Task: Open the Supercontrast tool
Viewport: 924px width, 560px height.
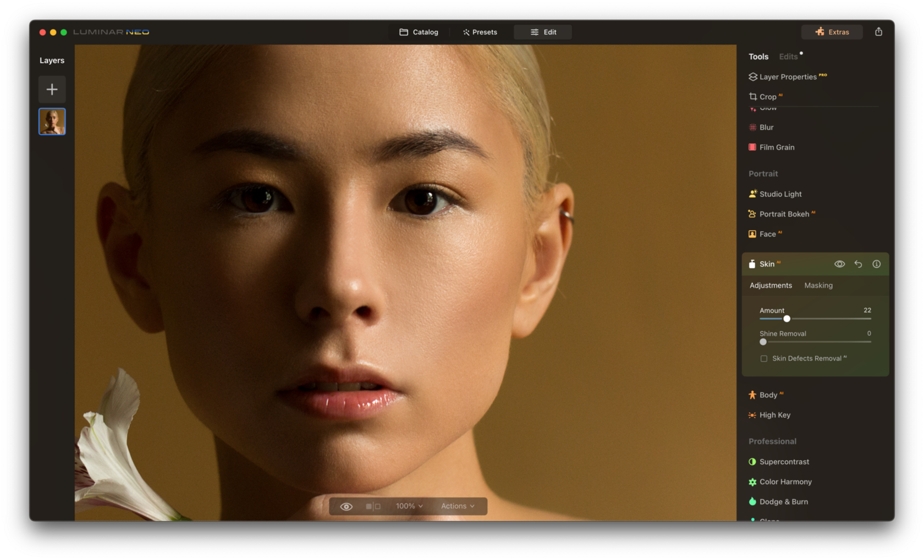Action: [x=784, y=462]
